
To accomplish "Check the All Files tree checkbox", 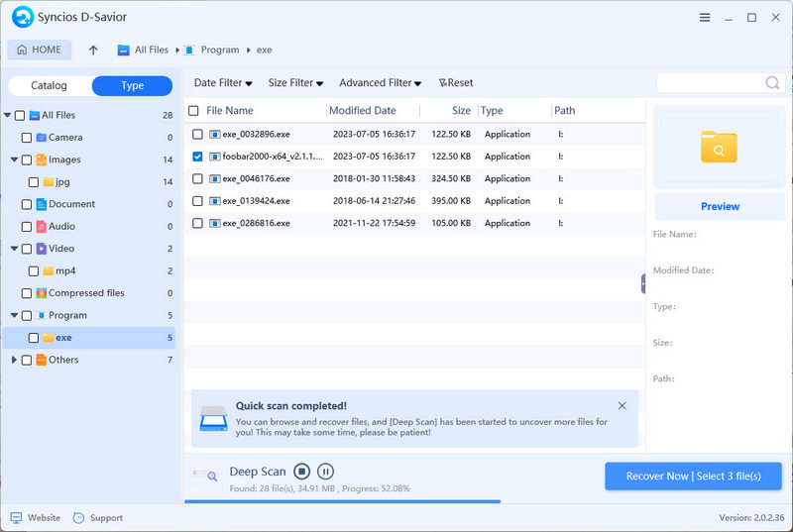I will pos(20,116).
